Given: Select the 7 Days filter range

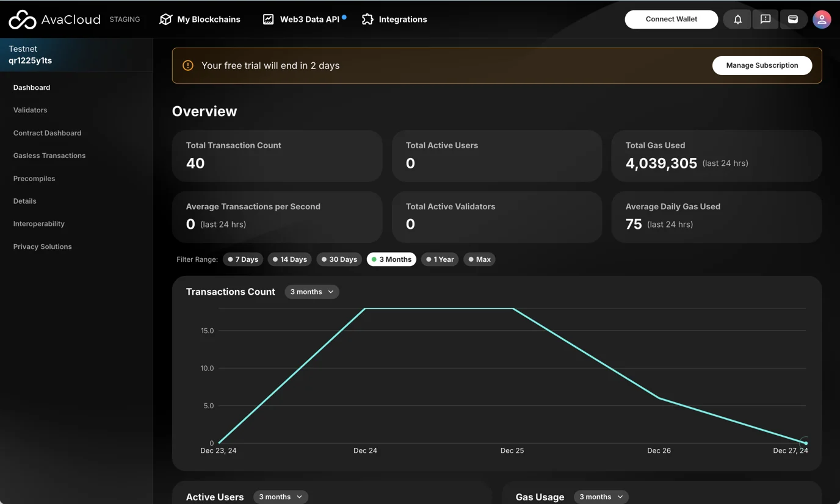Looking at the screenshot, I should point(243,259).
